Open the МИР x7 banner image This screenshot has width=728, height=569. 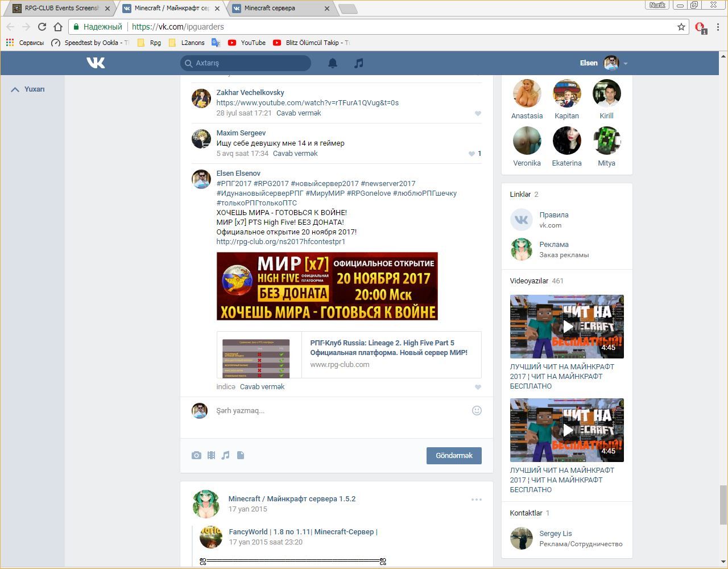coord(327,286)
